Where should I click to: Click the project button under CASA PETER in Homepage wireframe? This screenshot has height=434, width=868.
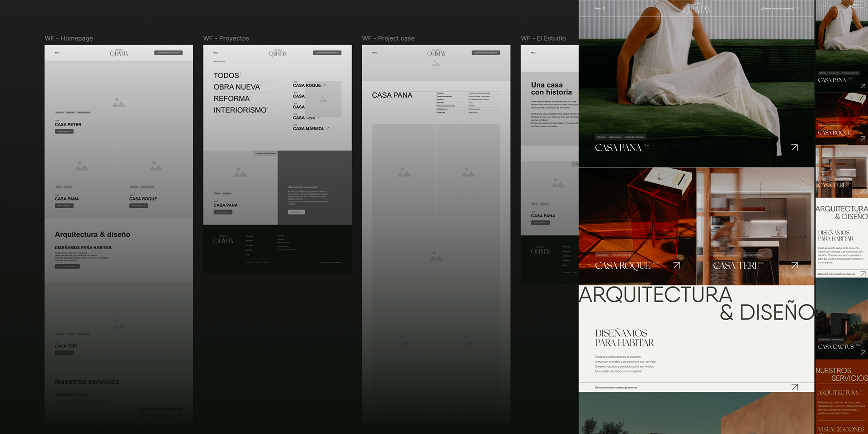click(64, 131)
